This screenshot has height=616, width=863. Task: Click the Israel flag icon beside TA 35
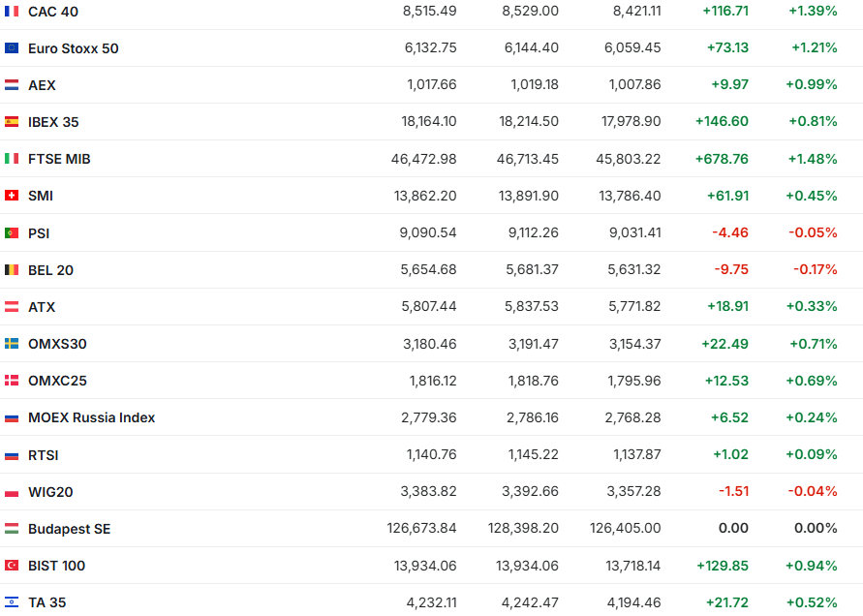(12, 602)
